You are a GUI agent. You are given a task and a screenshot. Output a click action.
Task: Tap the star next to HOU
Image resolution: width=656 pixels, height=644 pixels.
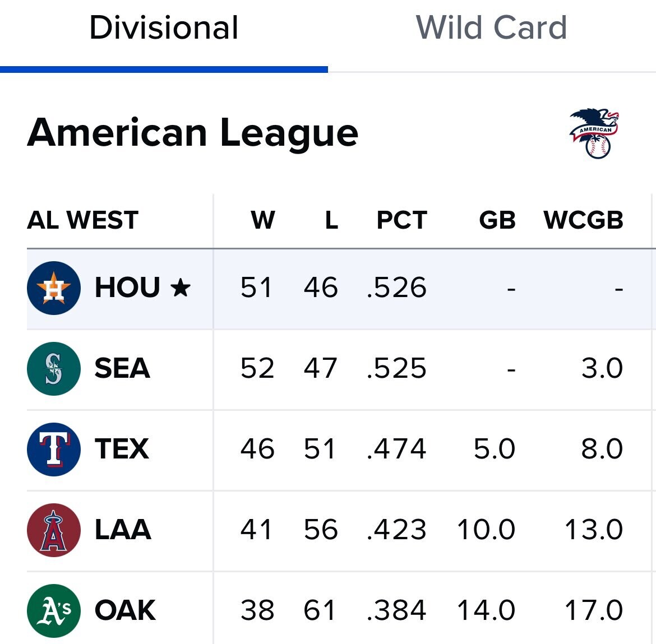181,288
